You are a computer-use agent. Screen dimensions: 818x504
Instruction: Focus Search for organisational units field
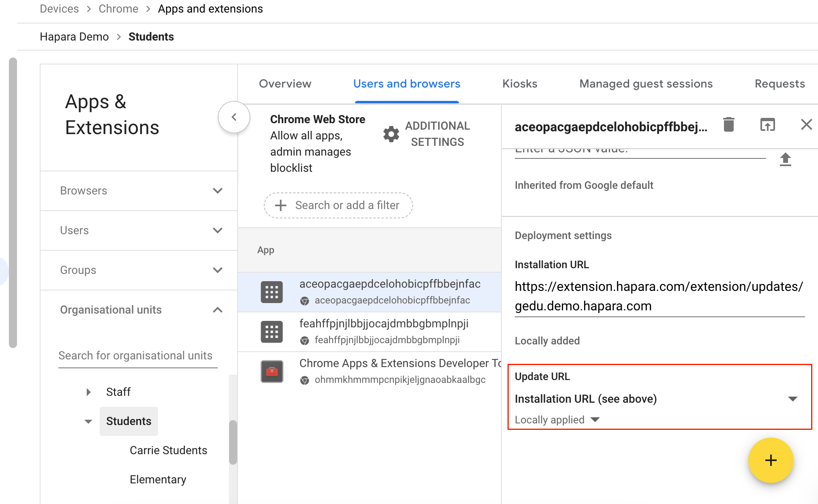[x=138, y=356]
